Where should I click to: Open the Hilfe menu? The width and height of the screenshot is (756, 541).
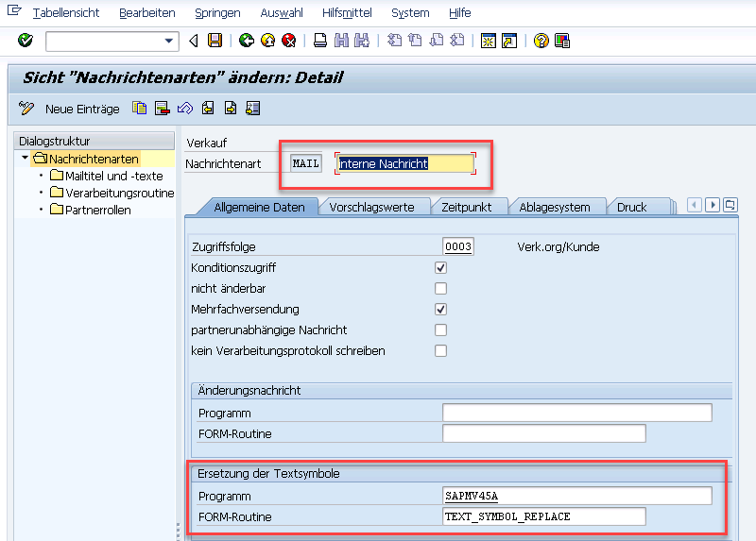click(x=460, y=12)
